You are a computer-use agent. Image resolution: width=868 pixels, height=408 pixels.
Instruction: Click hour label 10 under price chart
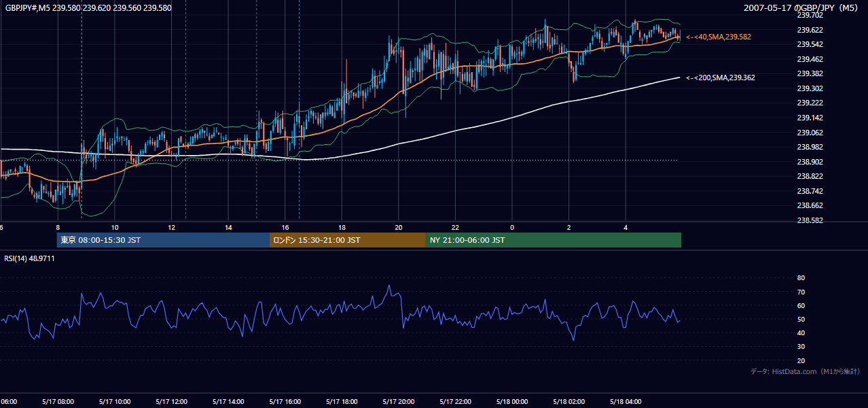pos(115,227)
